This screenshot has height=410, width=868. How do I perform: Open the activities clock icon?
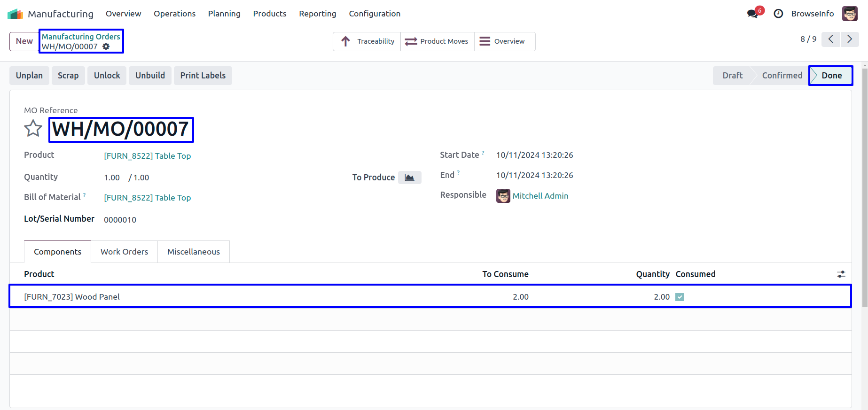point(778,14)
